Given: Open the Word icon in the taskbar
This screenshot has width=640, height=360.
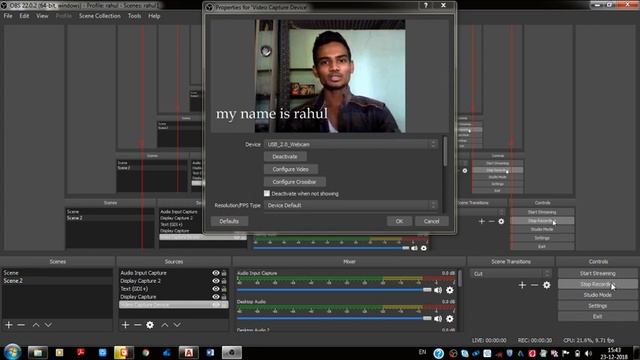Looking at the screenshot, I should (210, 352).
